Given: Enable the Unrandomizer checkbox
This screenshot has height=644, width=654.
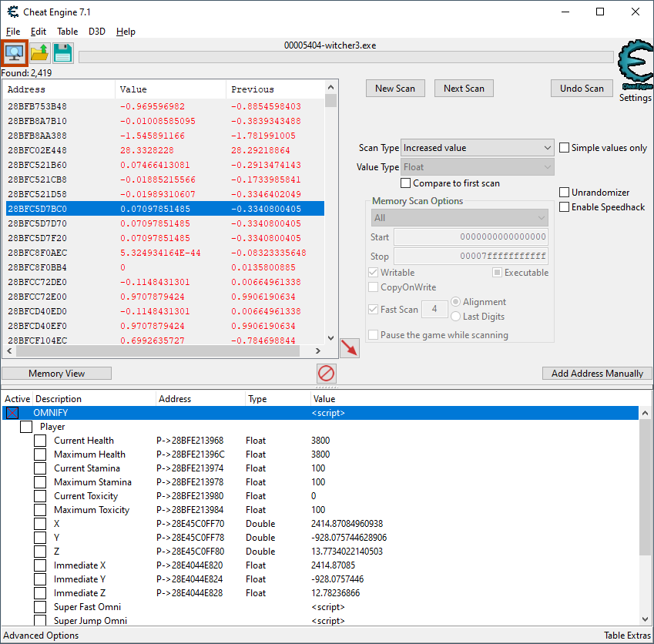Looking at the screenshot, I should point(565,193).
